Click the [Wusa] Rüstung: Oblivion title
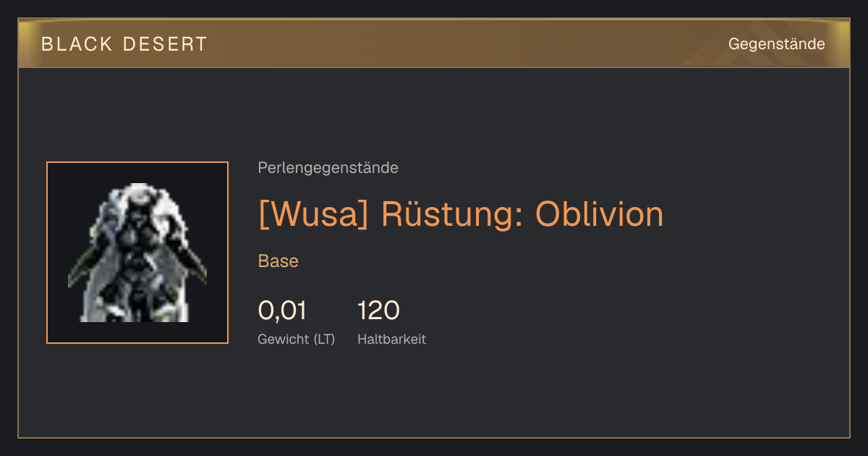The height and width of the screenshot is (456, 868). coord(461,214)
